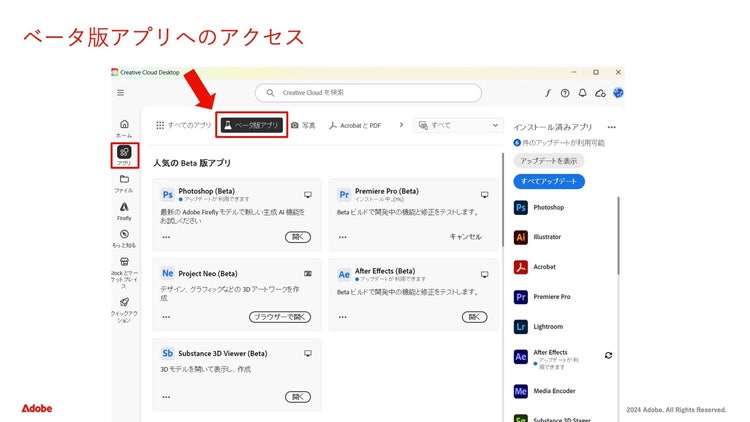
Task: Switch to the すべてのアプリ tab
Action: (x=184, y=125)
